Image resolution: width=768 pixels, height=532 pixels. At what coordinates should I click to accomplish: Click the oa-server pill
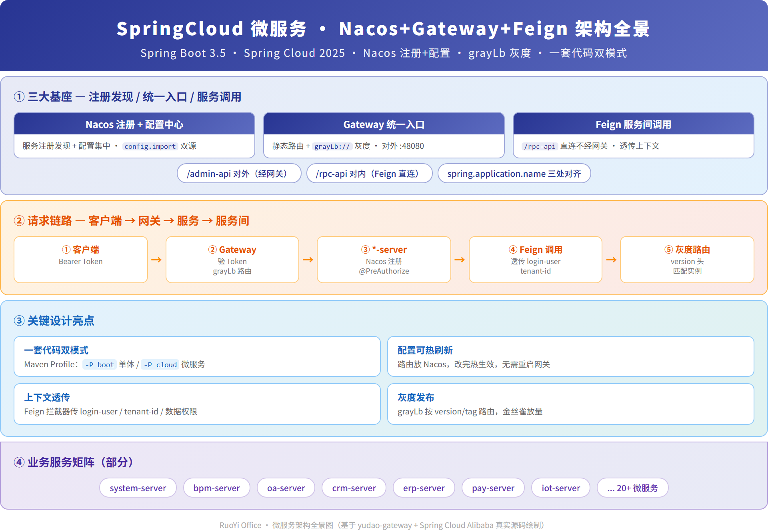(x=286, y=488)
